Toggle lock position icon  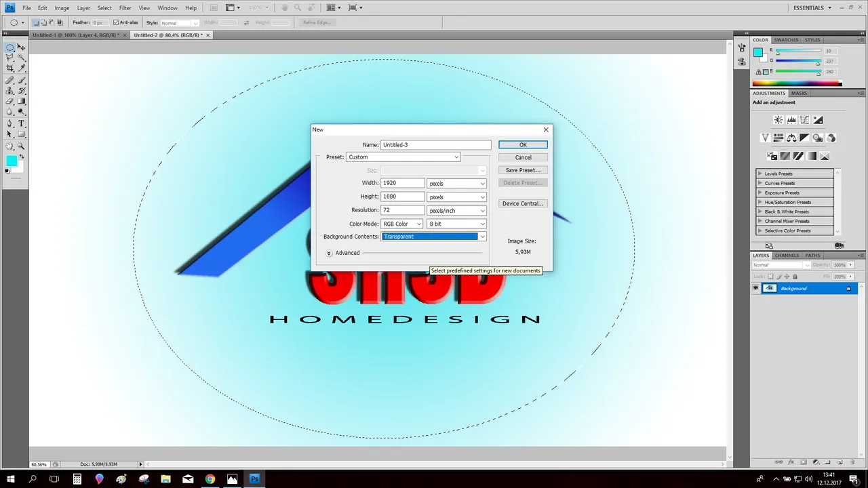point(787,277)
